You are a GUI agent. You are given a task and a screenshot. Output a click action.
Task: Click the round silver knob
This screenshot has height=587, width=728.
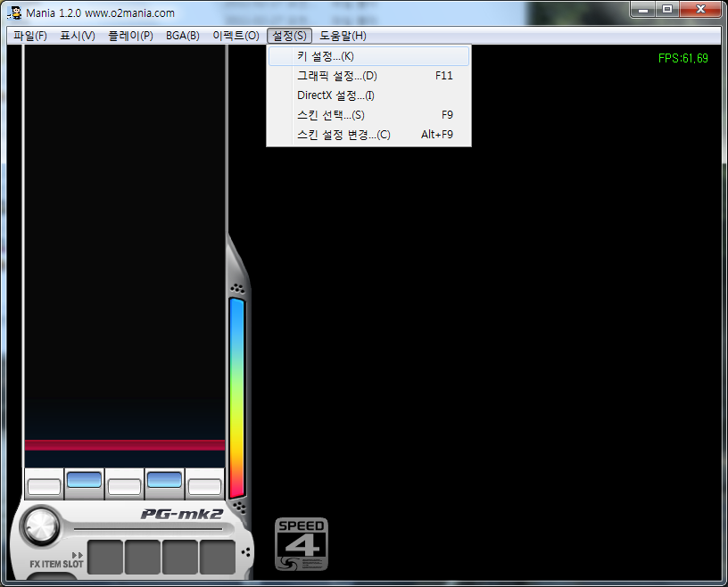(39, 525)
